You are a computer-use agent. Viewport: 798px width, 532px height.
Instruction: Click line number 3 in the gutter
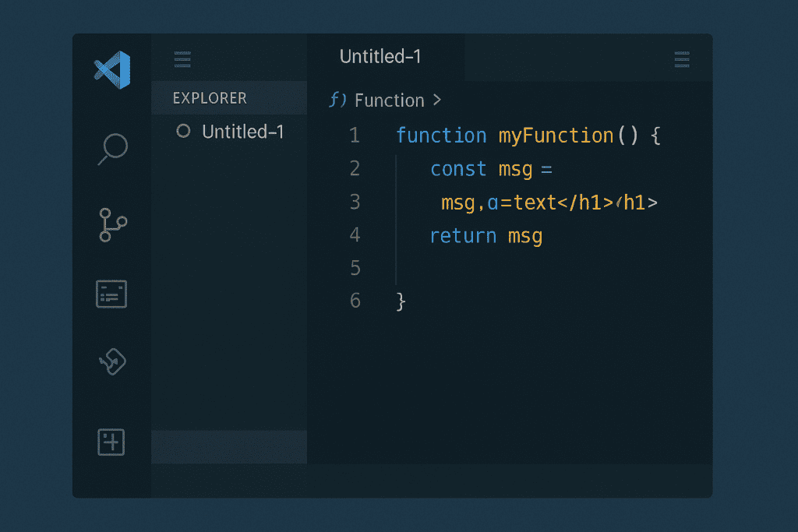355,202
